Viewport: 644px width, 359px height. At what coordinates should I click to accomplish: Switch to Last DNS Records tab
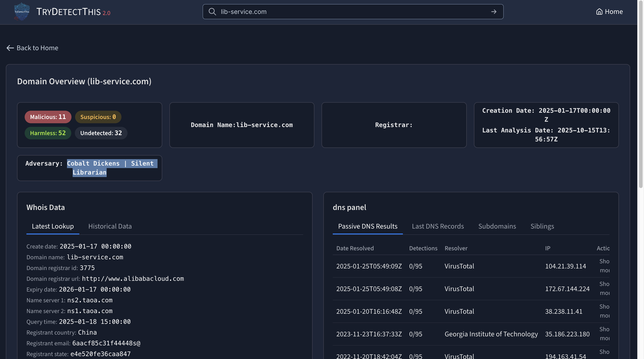[x=438, y=226]
